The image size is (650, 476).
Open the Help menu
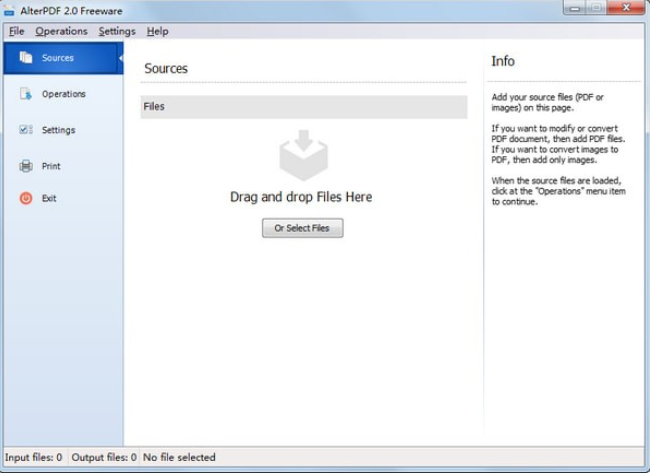[158, 32]
